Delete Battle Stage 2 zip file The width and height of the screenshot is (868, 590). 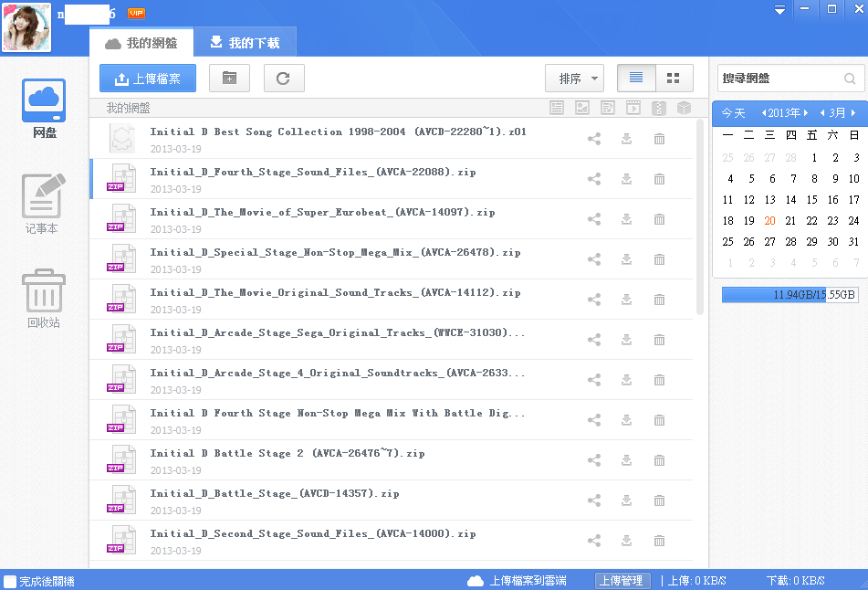659,460
